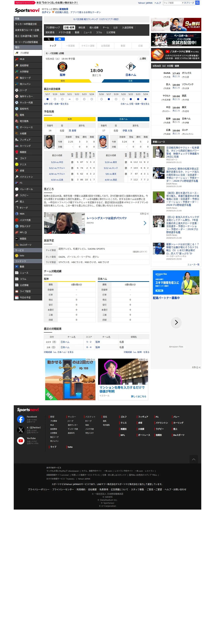Image resolution: width=215 pixels, height=644 pixels.
Task: Select the トップ game tab
Action: 53,46
